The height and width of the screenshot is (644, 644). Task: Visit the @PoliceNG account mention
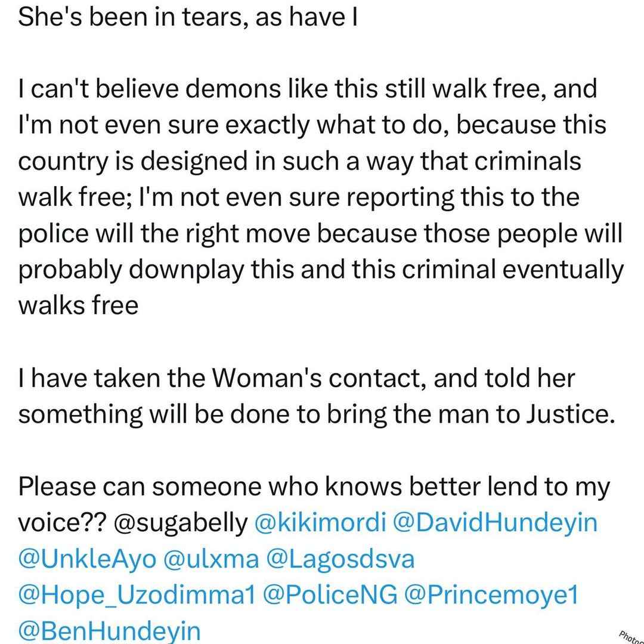330,595
